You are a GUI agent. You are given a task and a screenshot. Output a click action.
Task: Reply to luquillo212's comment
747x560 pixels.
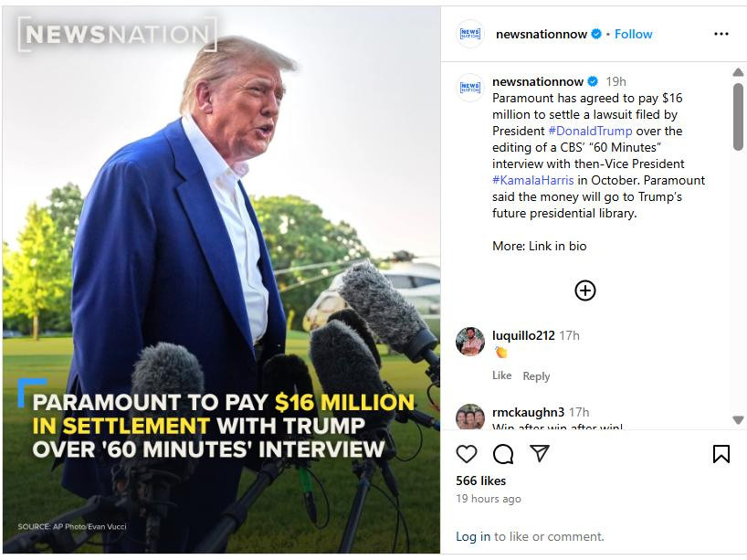point(537,376)
